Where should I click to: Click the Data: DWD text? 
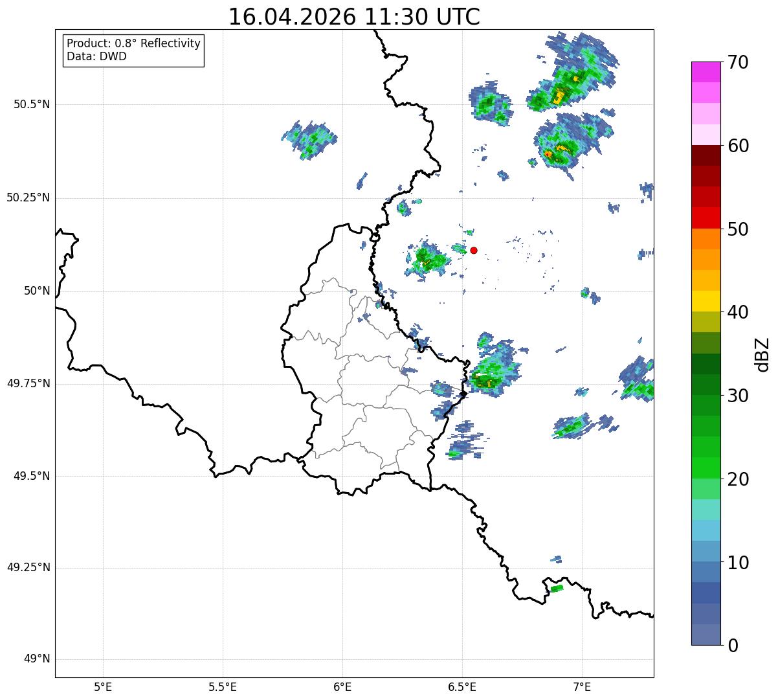[x=96, y=56]
